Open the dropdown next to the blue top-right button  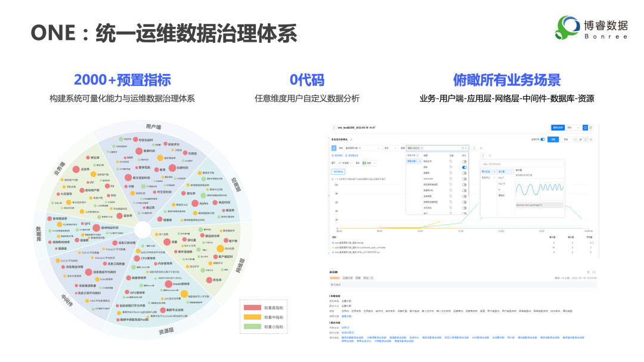(572, 127)
